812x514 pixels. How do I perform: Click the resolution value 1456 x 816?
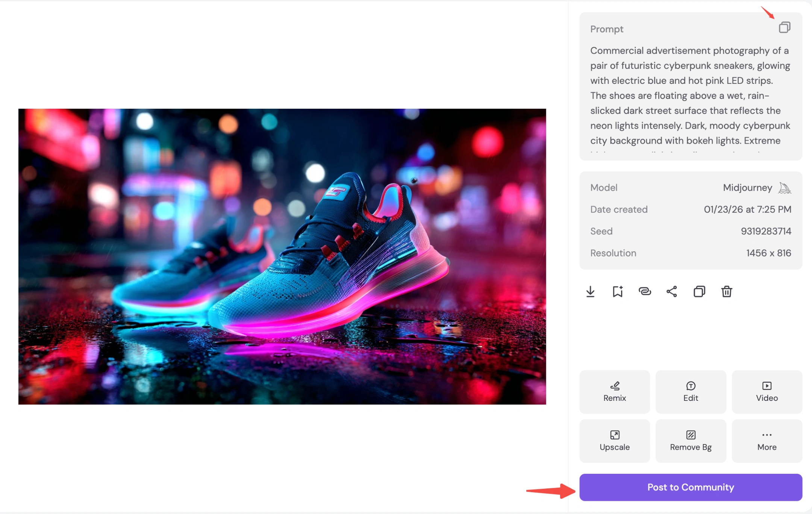point(768,253)
